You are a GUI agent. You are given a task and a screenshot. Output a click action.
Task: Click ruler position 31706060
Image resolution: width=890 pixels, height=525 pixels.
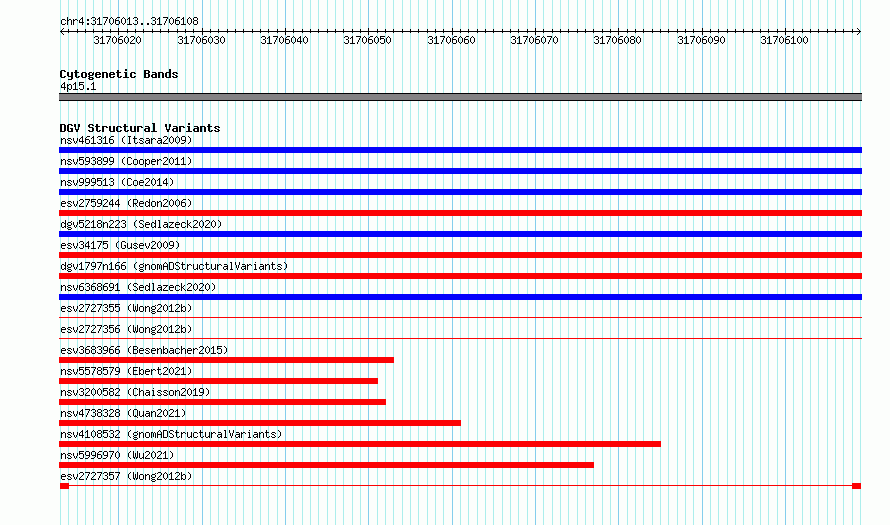pos(451,40)
